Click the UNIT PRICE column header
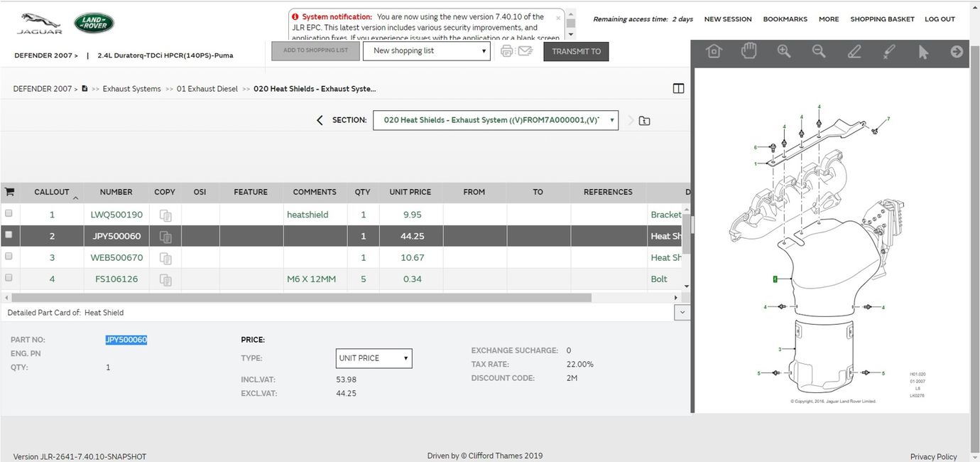This screenshot has width=980, height=462. 410,192
